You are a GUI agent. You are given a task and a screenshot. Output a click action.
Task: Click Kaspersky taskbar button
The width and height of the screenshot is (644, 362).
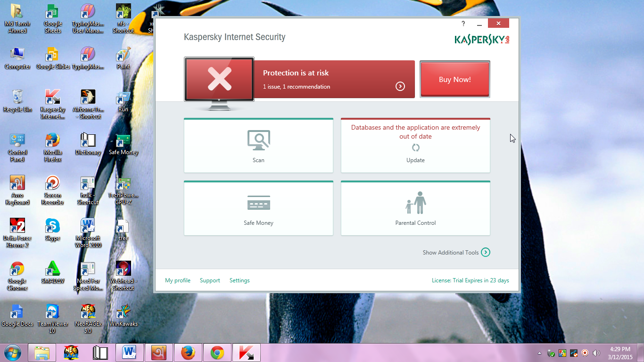(x=247, y=353)
